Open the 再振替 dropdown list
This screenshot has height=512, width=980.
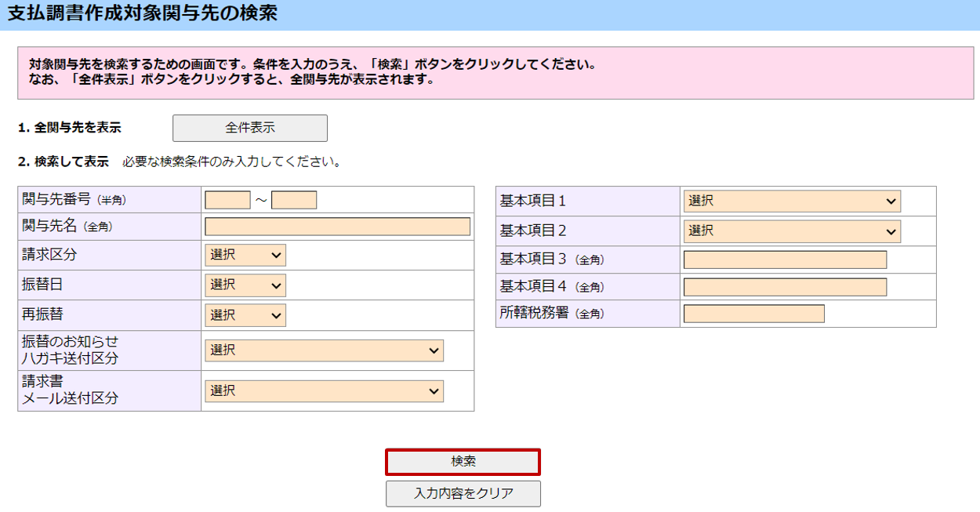pyautogui.click(x=245, y=315)
